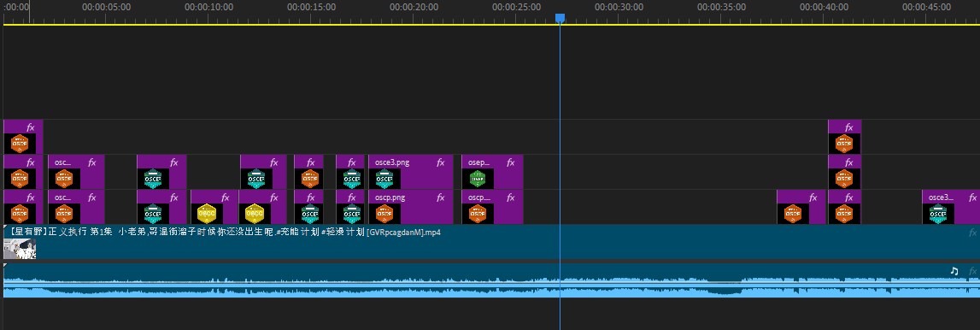Click fx badge on top-track clip near 00:00:40:00
The width and height of the screenshot is (980, 330).
coord(848,127)
